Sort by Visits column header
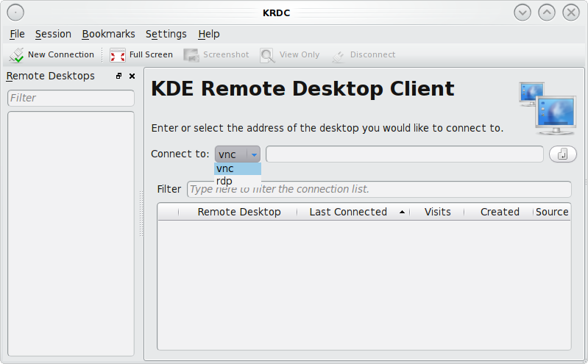Viewport: 588px width, 364px height. pyautogui.click(x=437, y=212)
